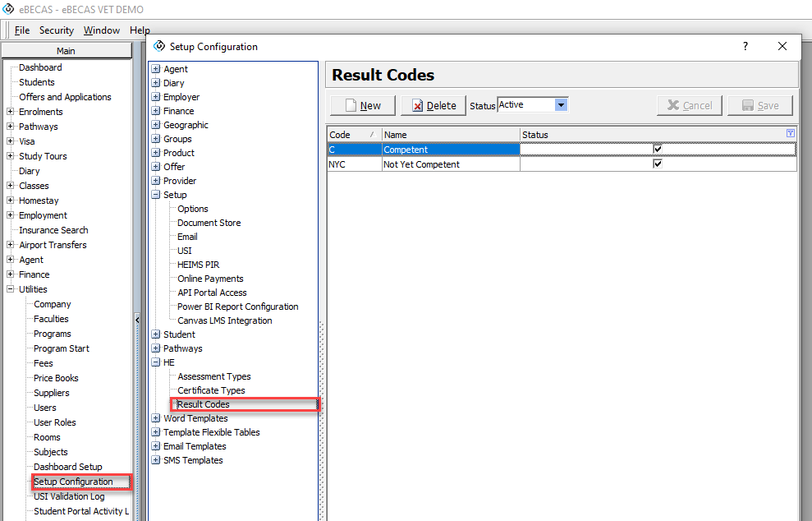Collapse the Setup node in configuration tree
Viewport: 812px width, 521px height.
pos(156,195)
